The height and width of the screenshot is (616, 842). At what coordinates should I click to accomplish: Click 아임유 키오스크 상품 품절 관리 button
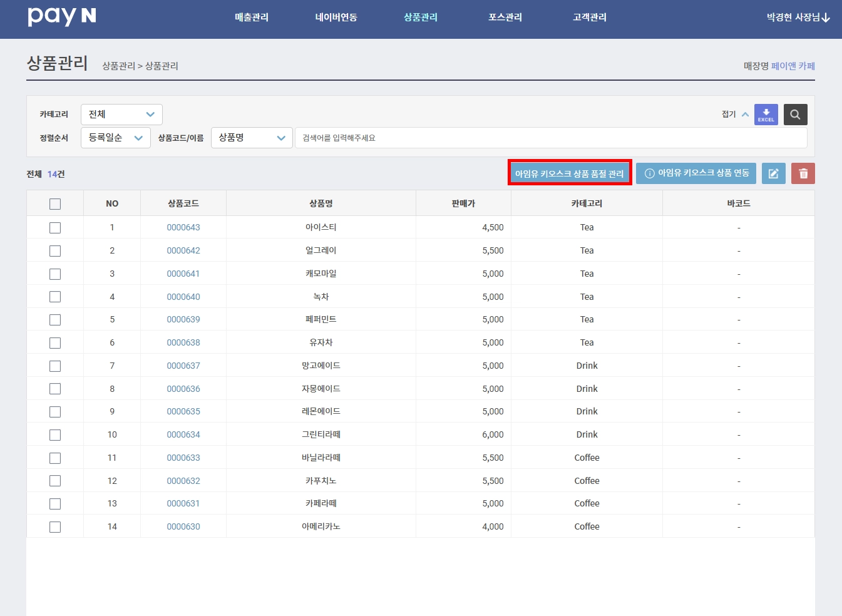point(570,173)
